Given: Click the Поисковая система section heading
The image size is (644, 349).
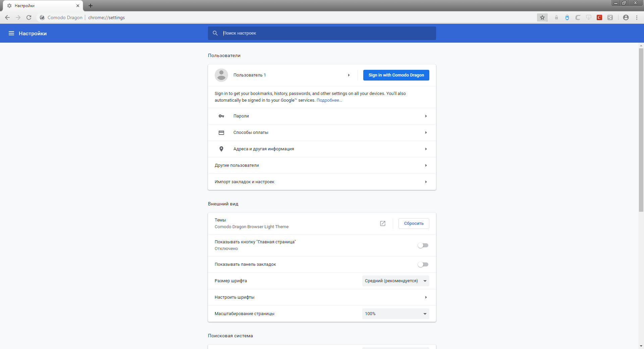Looking at the screenshot, I should (x=230, y=336).
